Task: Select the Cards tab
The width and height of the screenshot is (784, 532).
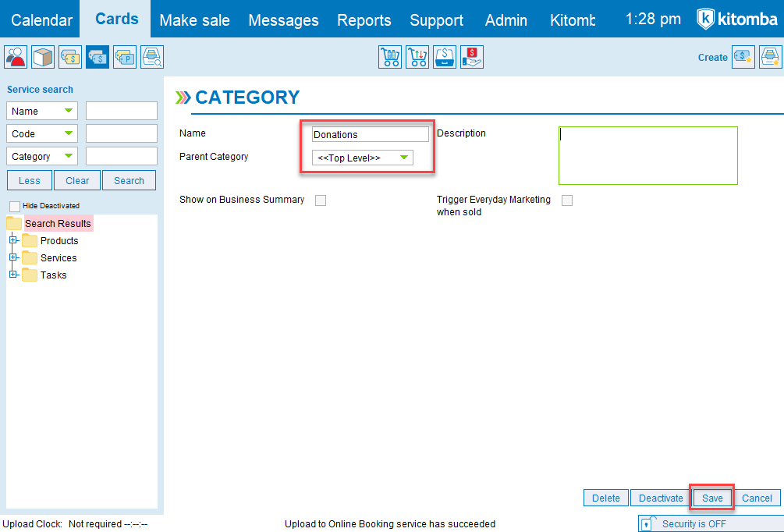Action: click(x=116, y=19)
